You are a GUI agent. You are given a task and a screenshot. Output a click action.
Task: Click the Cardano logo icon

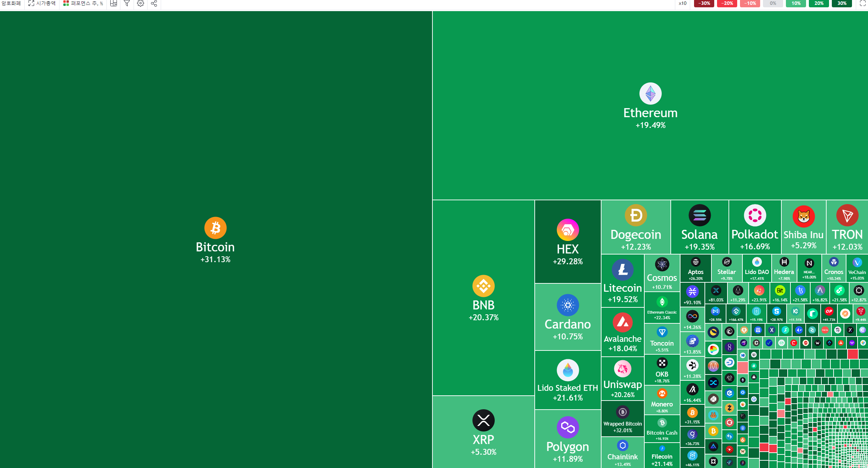568,305
